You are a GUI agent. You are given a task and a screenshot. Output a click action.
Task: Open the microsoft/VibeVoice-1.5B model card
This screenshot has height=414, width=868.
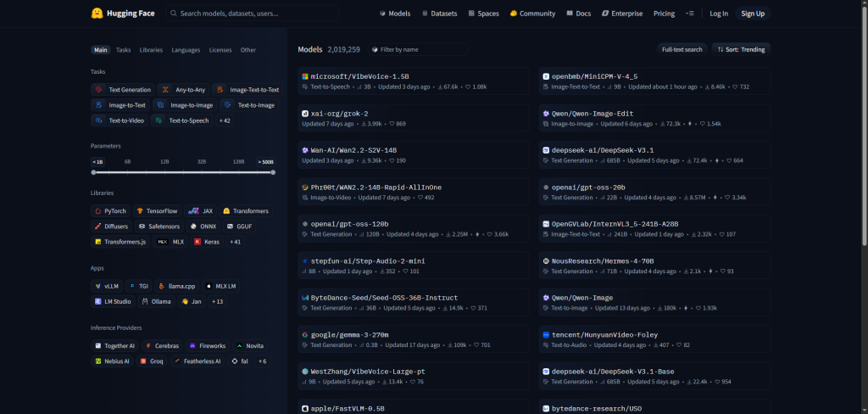coord(413,81)
